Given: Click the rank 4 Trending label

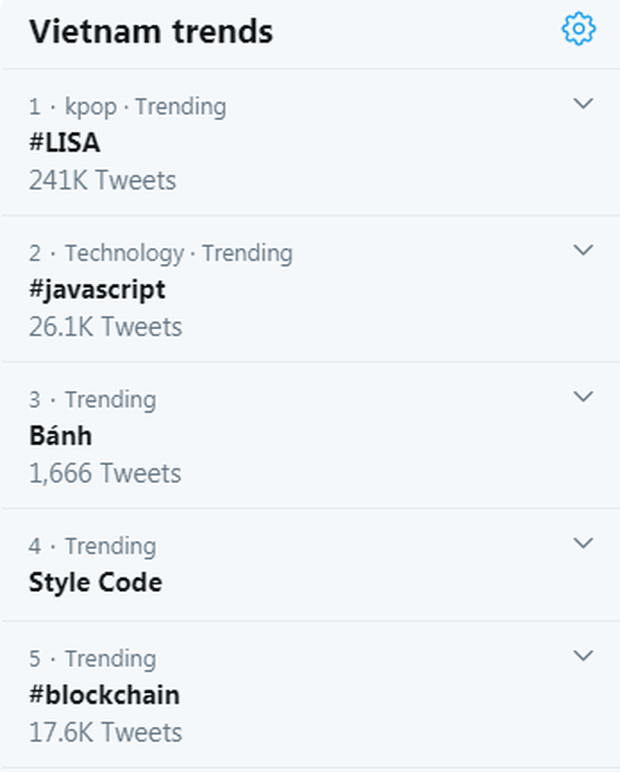Looking at the screenshot, I should coord(110,546).
